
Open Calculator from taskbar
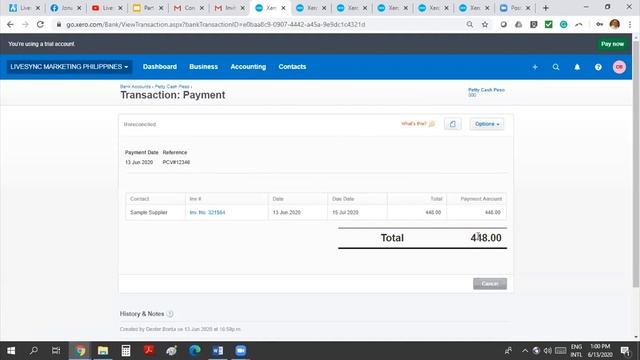coord(126,351)
